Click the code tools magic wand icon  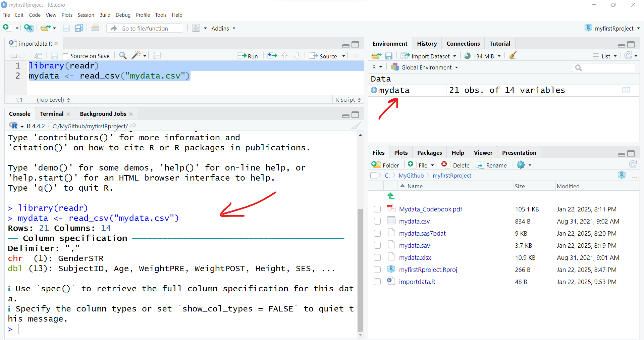coord(136,55)
